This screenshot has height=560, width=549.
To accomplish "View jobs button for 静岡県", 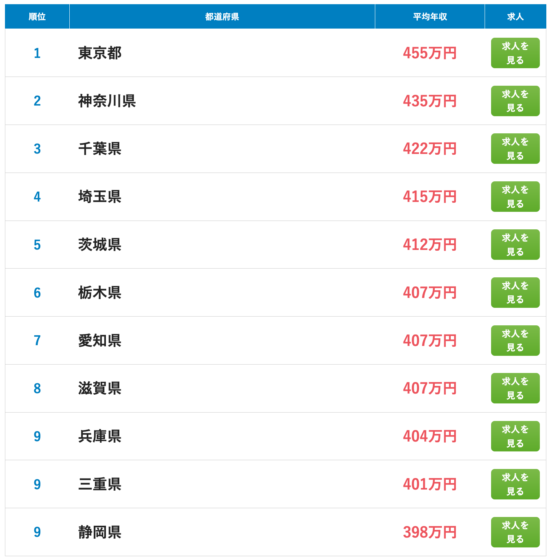I will (x=515, y=532).
